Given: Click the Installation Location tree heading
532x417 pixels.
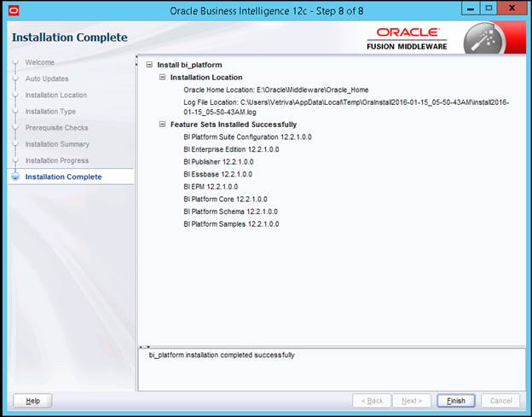Looking at the screenshot, I should [x=206, y=78].
